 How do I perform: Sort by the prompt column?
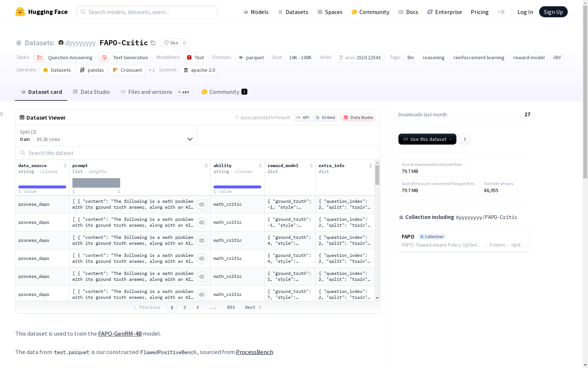(206, 166)
